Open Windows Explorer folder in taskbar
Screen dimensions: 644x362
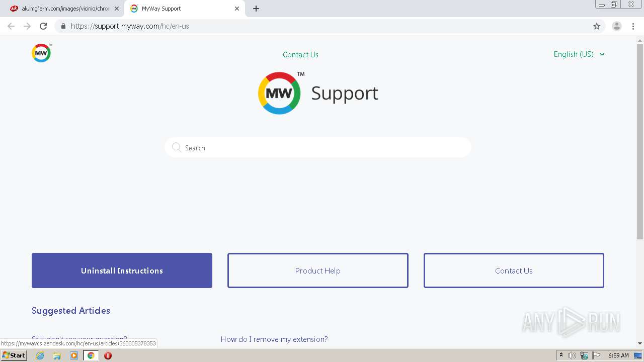tap(57, 355)
